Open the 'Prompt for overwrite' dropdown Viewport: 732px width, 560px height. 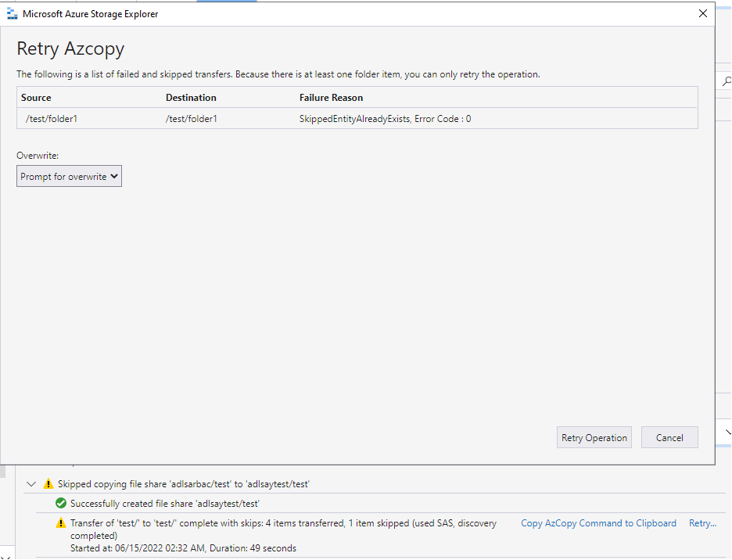point(69,176)
